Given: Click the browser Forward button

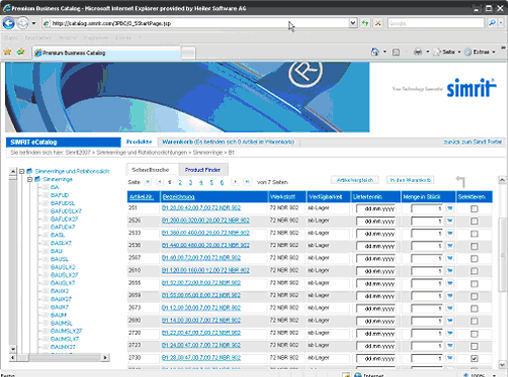Looking at the screenshot, I should 22,23.
